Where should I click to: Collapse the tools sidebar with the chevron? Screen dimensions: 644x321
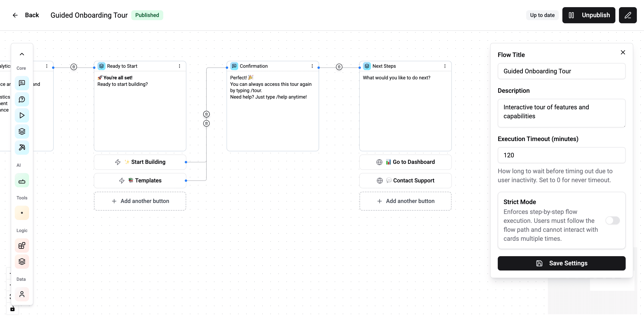point(22,54)
